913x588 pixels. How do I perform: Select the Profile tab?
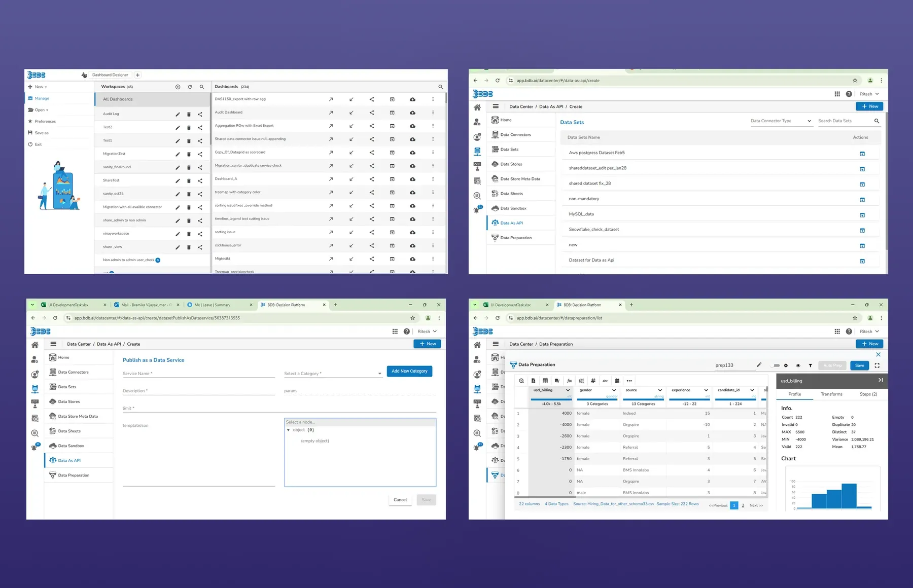pyautogui.click(x=795, y=394)
